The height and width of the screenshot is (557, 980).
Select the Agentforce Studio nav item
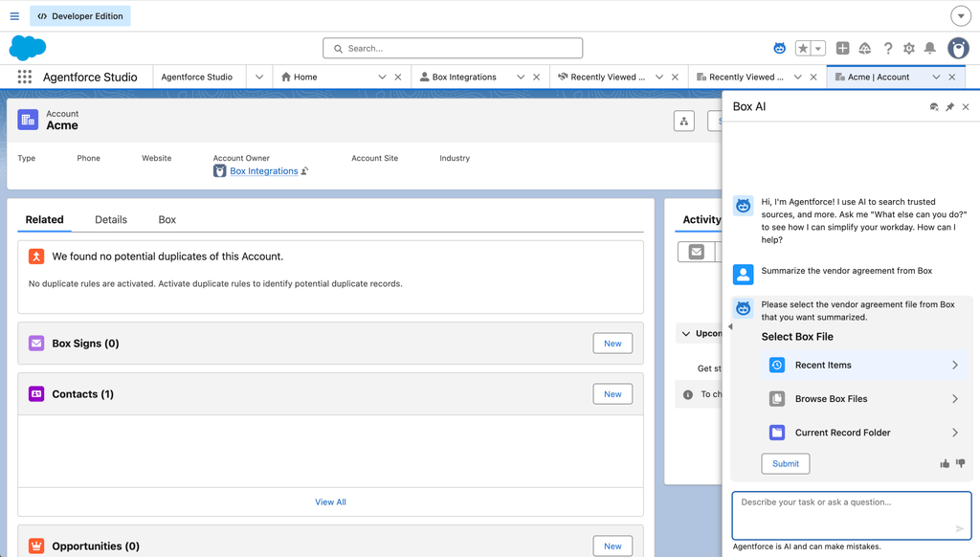pos(197,77)
